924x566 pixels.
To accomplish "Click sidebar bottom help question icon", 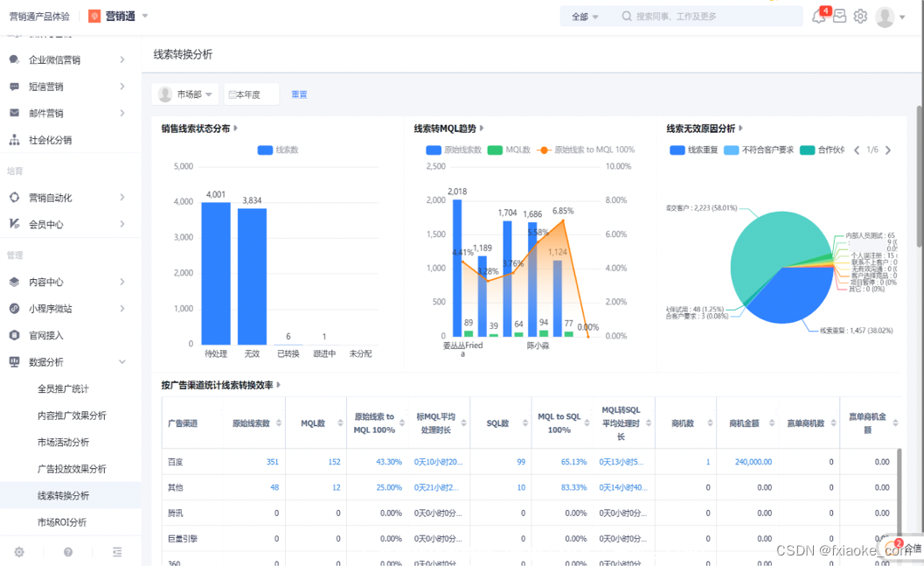I will pos(68,552).
